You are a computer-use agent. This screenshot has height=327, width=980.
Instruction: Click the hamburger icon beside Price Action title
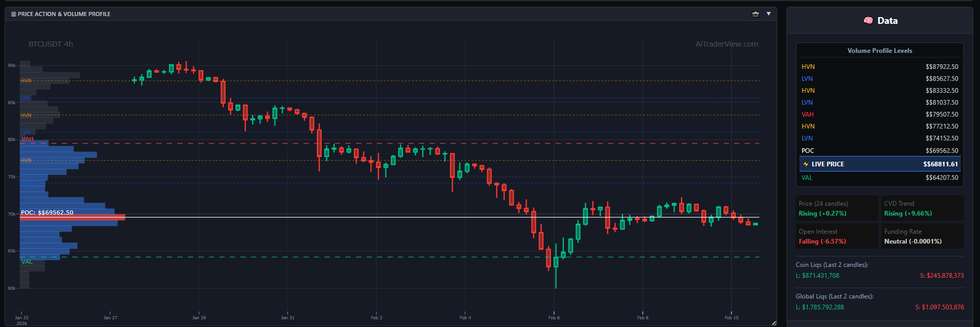pos(13,14)
